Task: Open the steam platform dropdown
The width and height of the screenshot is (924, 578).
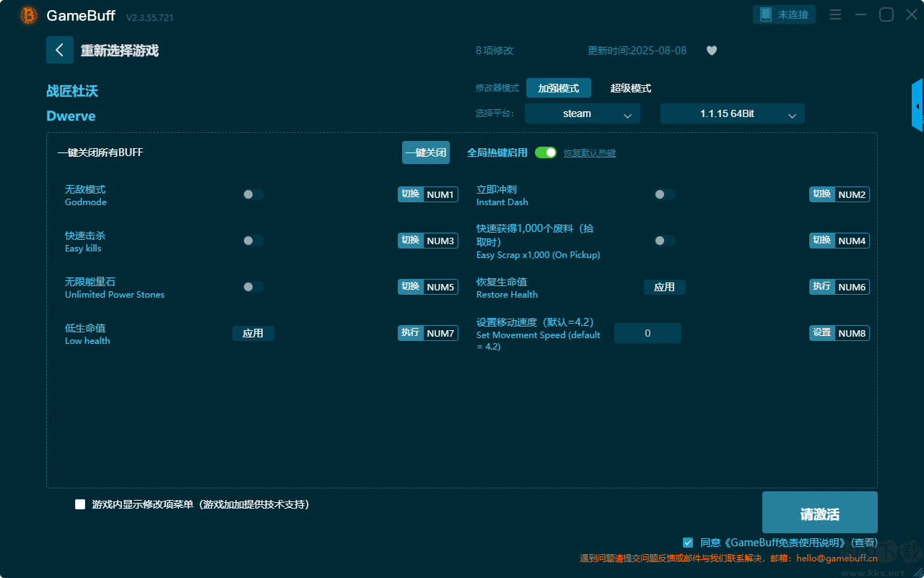Action: pyautogui.click(x=583, y=113)
